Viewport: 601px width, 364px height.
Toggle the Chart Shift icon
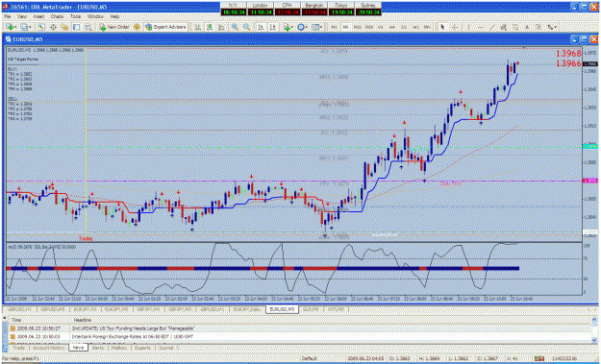coord(273,27)
